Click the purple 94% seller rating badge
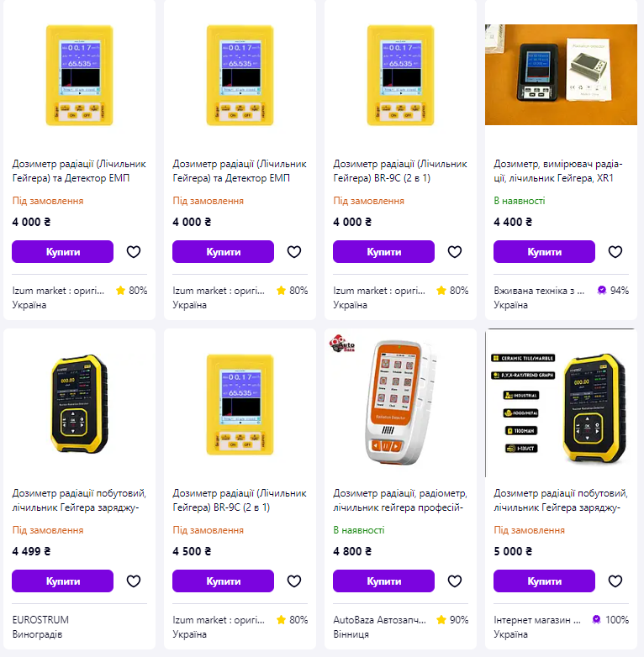644x657 pixels. (x=601, y=291)
